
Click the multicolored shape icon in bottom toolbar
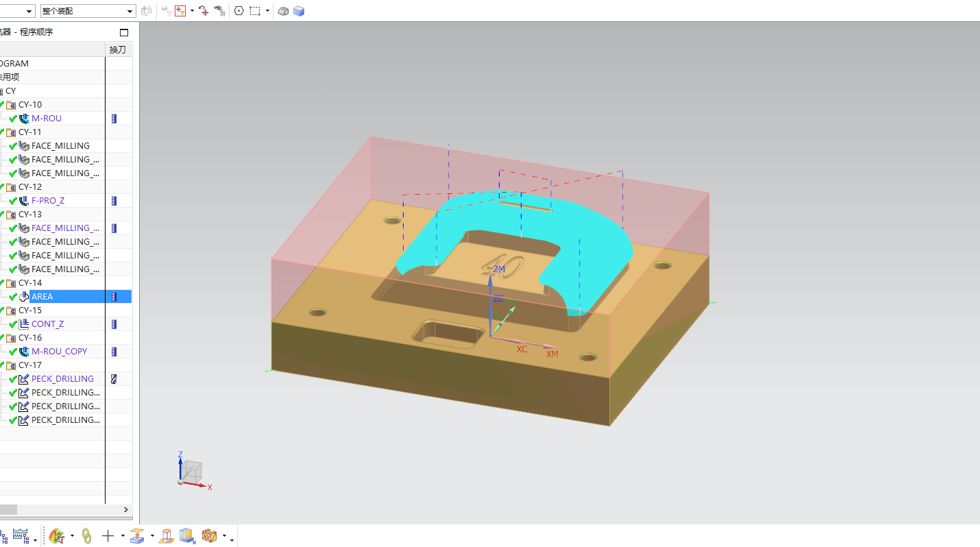pos(58,536)
